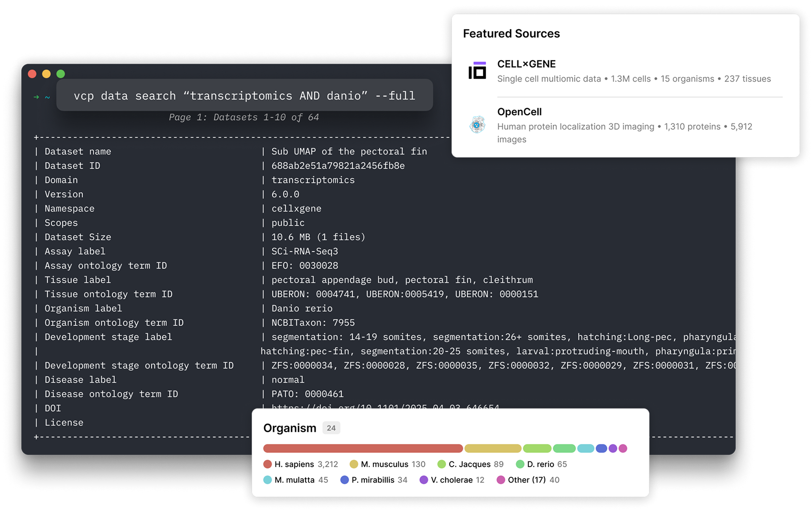Toggle the P. mirabillis organism filter
This screenshot has width=812, height=514.
(374, 480)
